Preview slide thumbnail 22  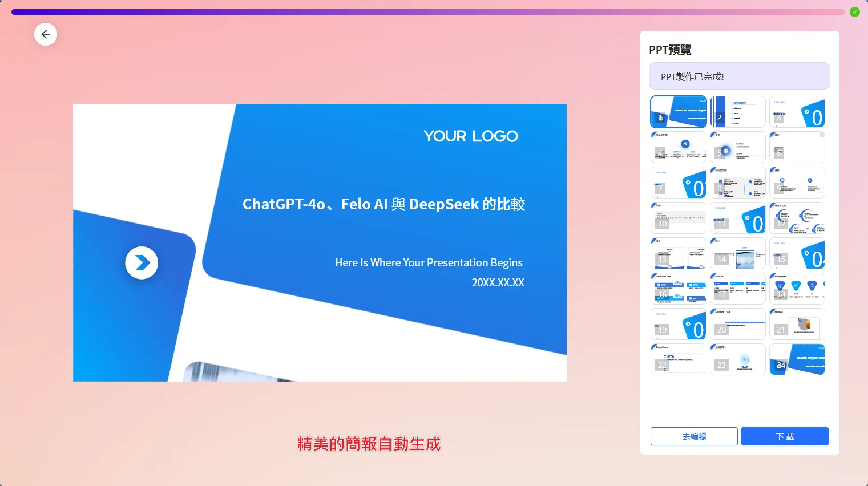(679, 359)
